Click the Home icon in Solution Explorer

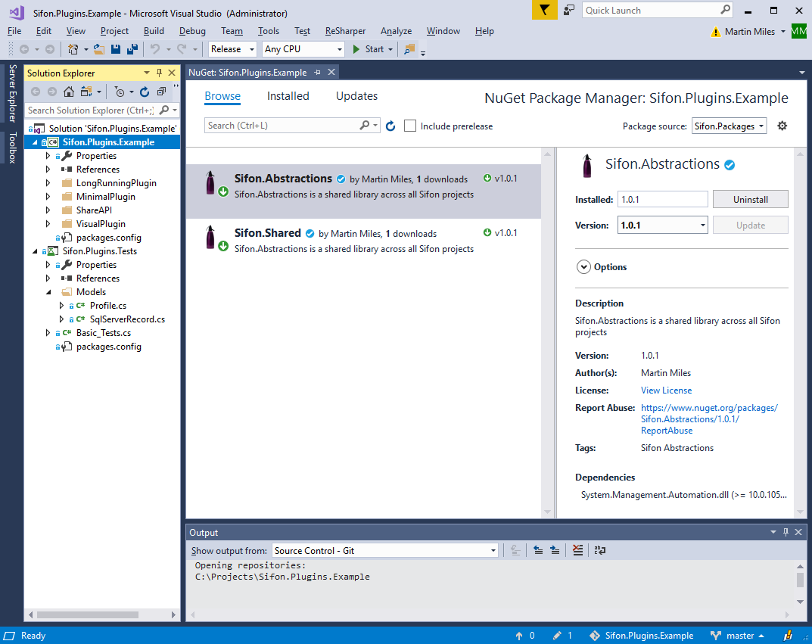coord(69,92)
